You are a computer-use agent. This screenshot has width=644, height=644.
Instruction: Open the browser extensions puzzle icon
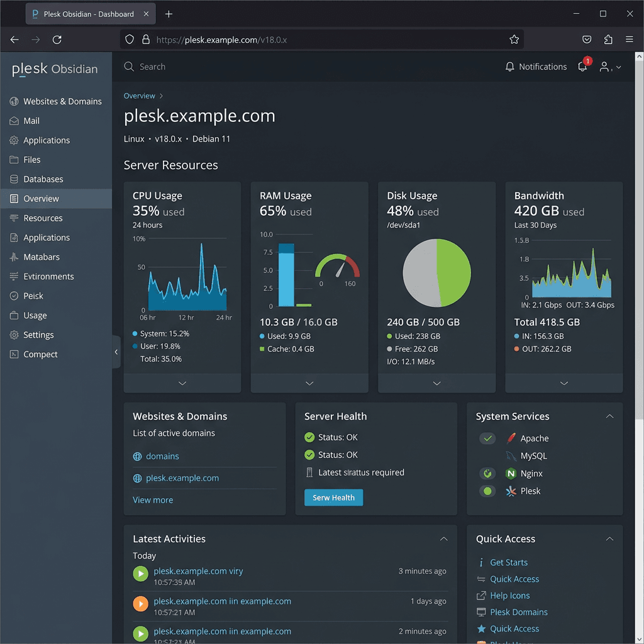(x=608, y=40)
